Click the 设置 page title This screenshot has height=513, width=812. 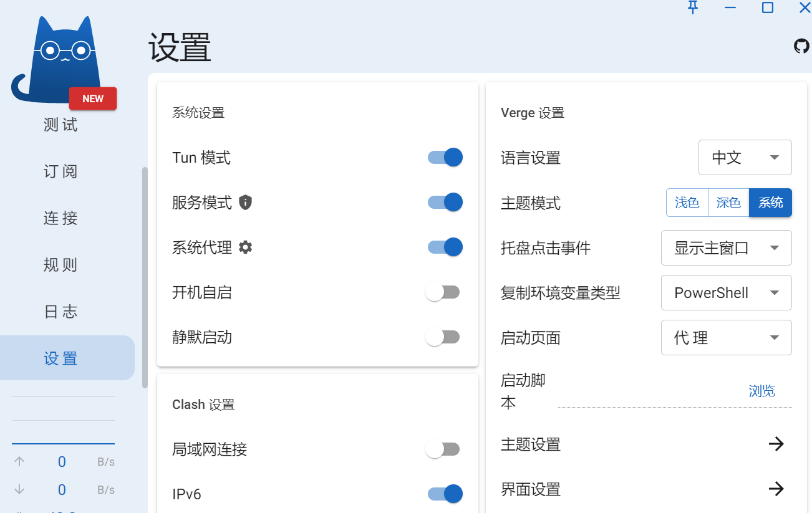coord(180,47)
